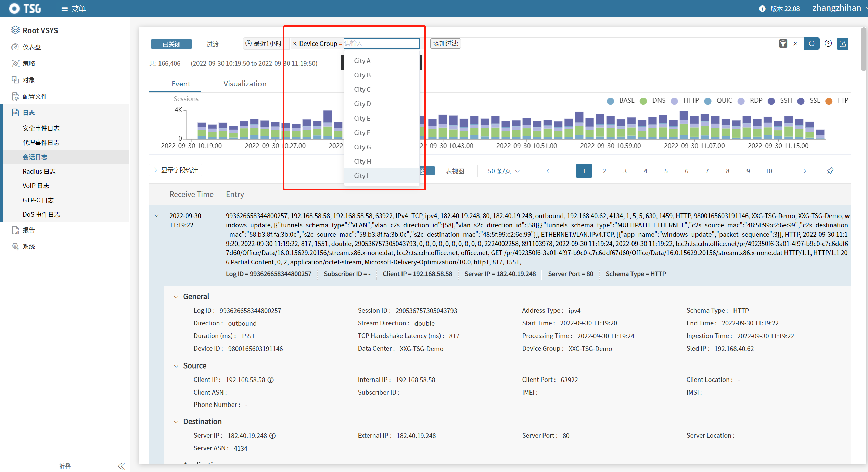Switch to the 过渡 session state
This screenshot has height=472, width=868.
click(213, 44)
